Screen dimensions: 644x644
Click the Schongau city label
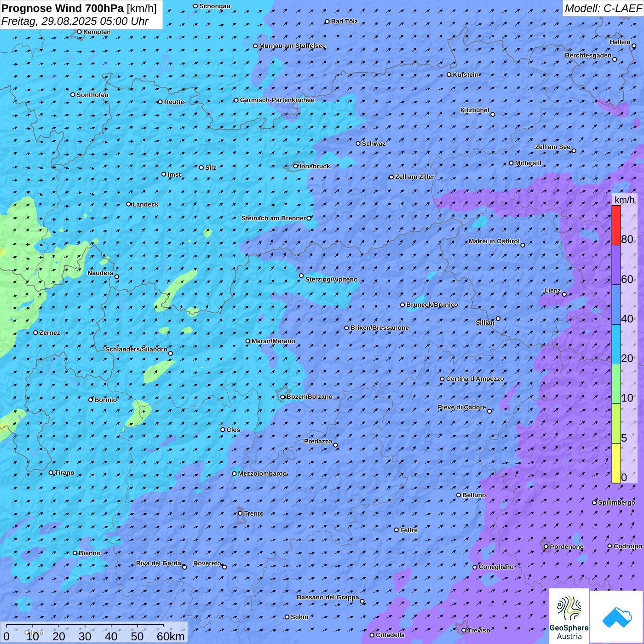pyautogui.click(x=214, y=6)
